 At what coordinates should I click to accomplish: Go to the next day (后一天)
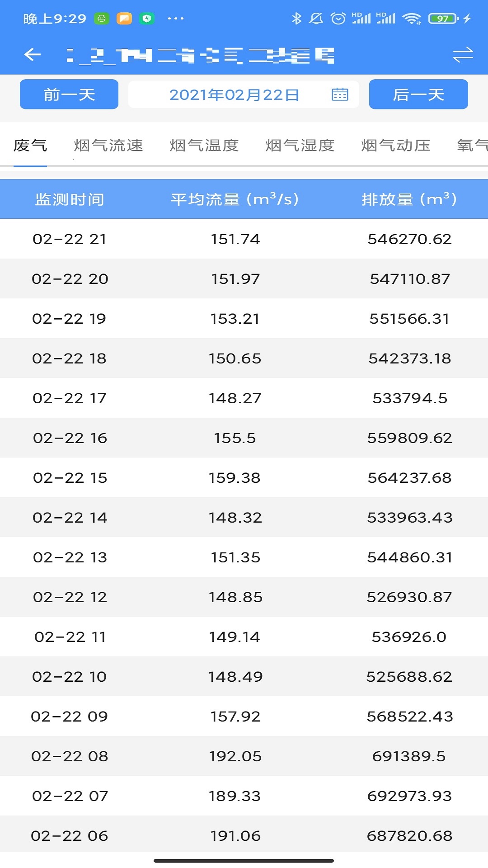418,94
